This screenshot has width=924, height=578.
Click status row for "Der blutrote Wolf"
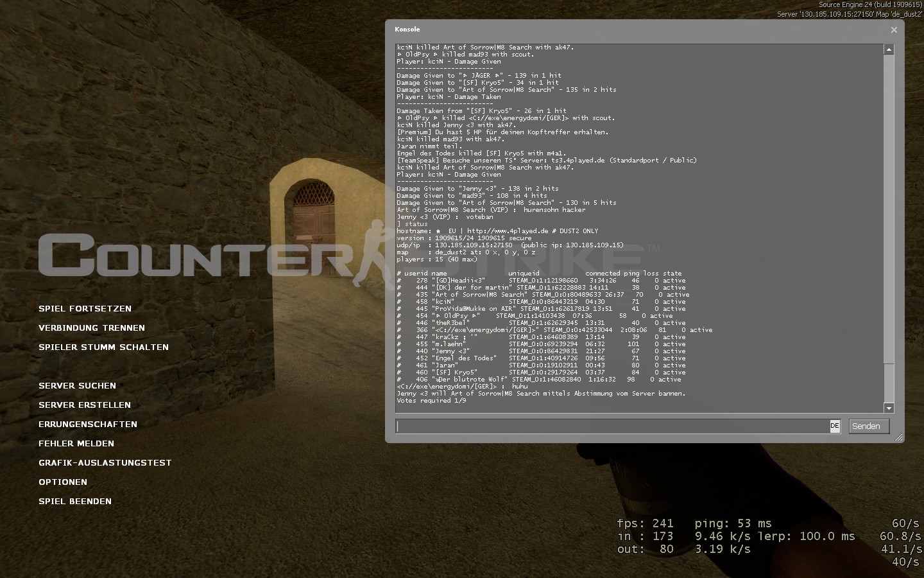(539, 380)
